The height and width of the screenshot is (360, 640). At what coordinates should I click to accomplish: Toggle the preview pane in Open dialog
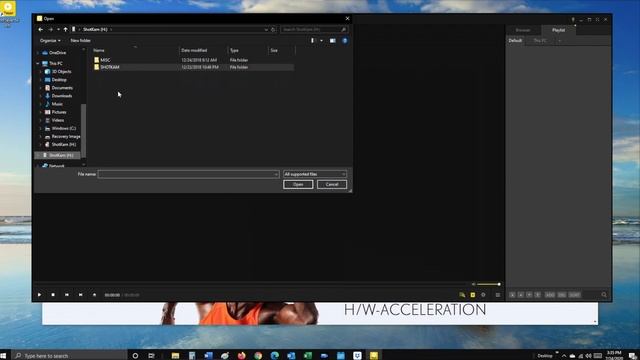[333, 40]
